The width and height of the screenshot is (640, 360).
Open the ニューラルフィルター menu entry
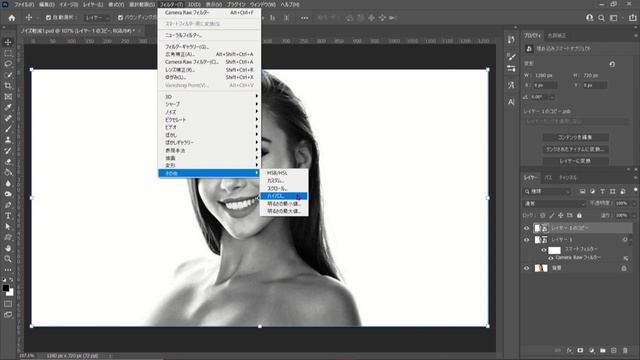click(209, 35)
